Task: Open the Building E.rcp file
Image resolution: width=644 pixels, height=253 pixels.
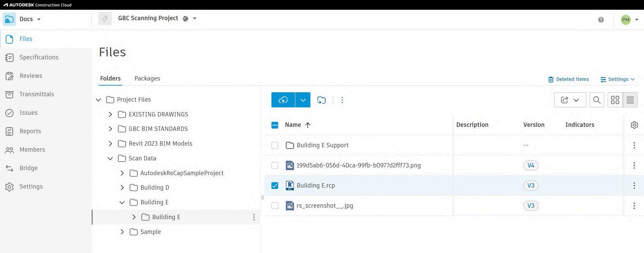Action: [x=316, y=186]
